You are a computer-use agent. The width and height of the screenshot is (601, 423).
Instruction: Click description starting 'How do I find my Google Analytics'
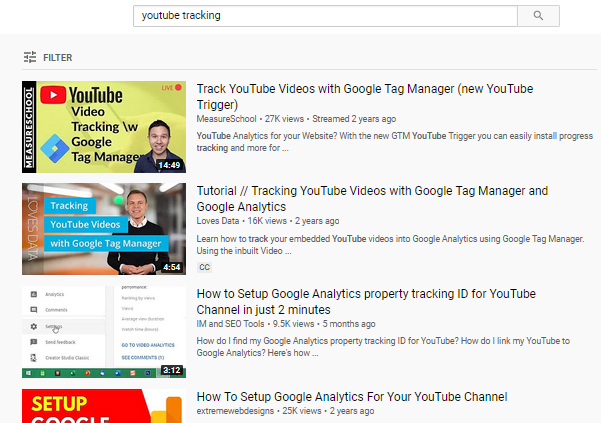click(383, 347)
